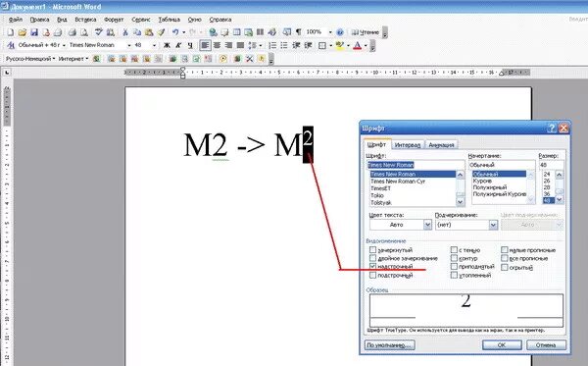This screenshot has height=366, width=588.
Task: Open Правка menu
Action: pyautogui.click(x=40, y=20)
